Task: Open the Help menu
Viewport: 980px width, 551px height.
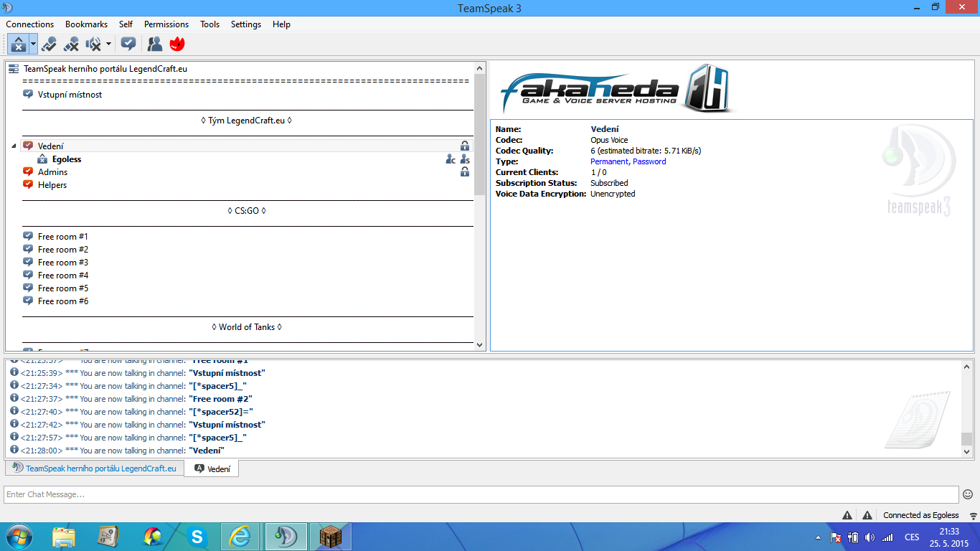Action: click(281, 24)
